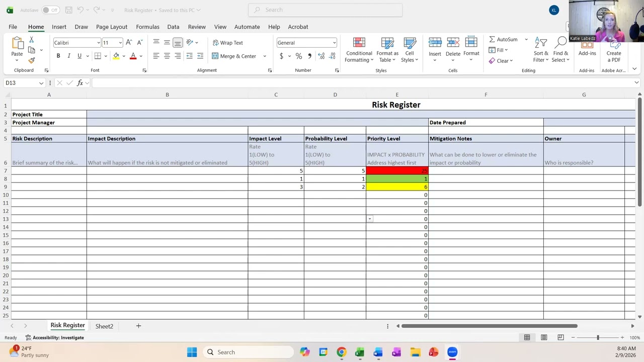644x362 pixels.
Task: Open Conditional Formatting
Action: [x=359, y=50]
